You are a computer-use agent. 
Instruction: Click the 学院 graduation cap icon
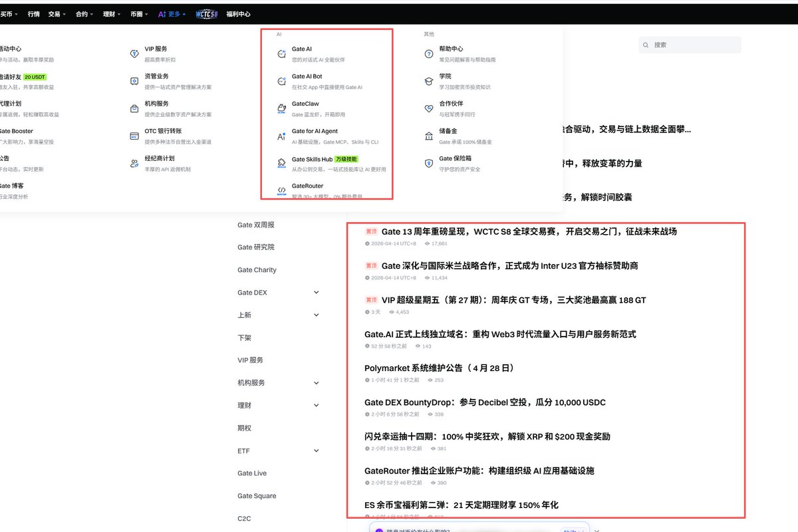coord(429,81)
